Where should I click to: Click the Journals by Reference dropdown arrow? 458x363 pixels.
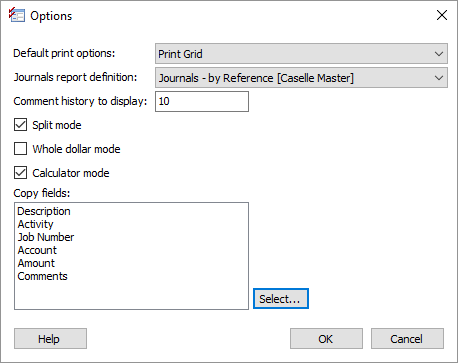click(439, 78)
